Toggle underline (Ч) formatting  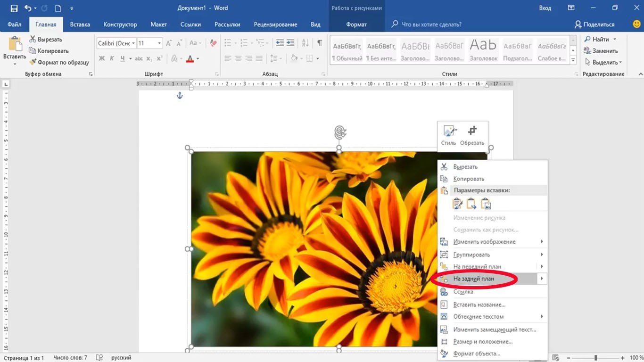tap(123, 58)
